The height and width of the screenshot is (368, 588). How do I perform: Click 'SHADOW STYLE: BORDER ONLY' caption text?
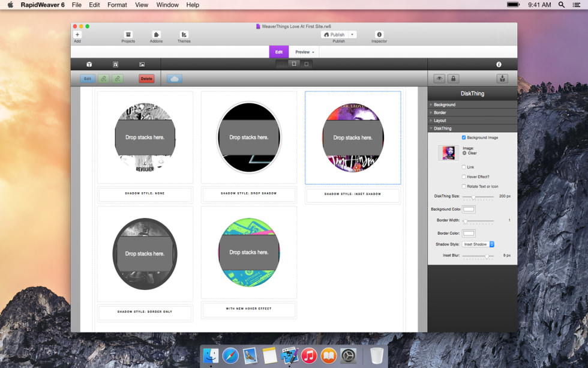pos(145,312)
